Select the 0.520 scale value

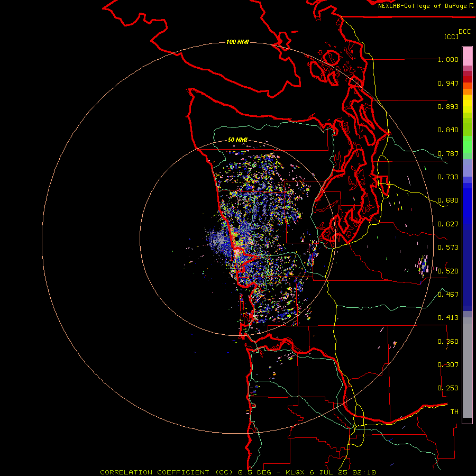click(x=448, y=271)
